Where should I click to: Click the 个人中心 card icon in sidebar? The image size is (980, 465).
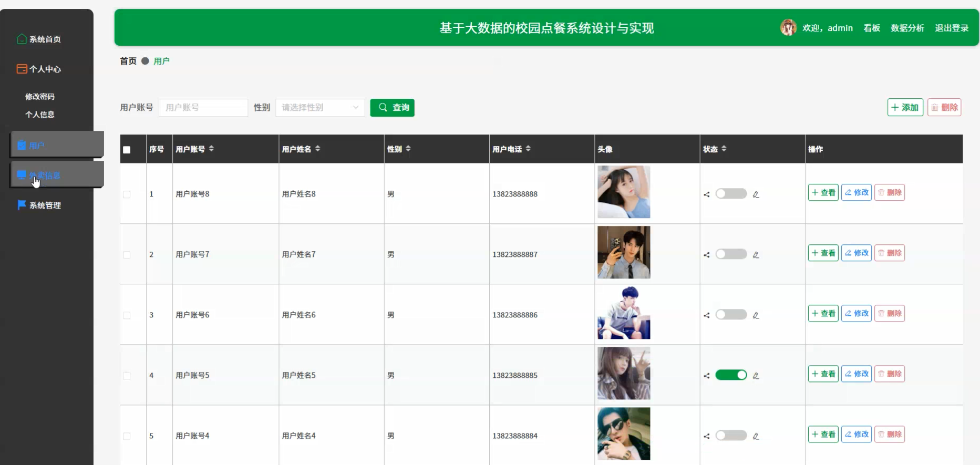pos(22,69)
